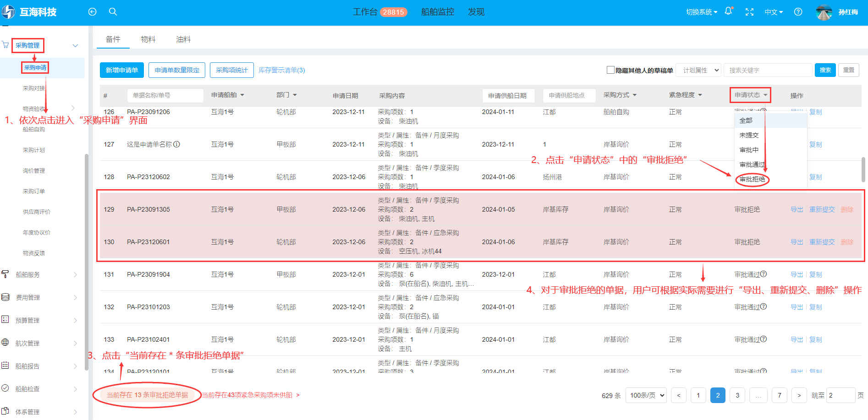The height and width of the screenshot is (420, 868).
Task: Go to page 3
Action: (x=737, y=395)
